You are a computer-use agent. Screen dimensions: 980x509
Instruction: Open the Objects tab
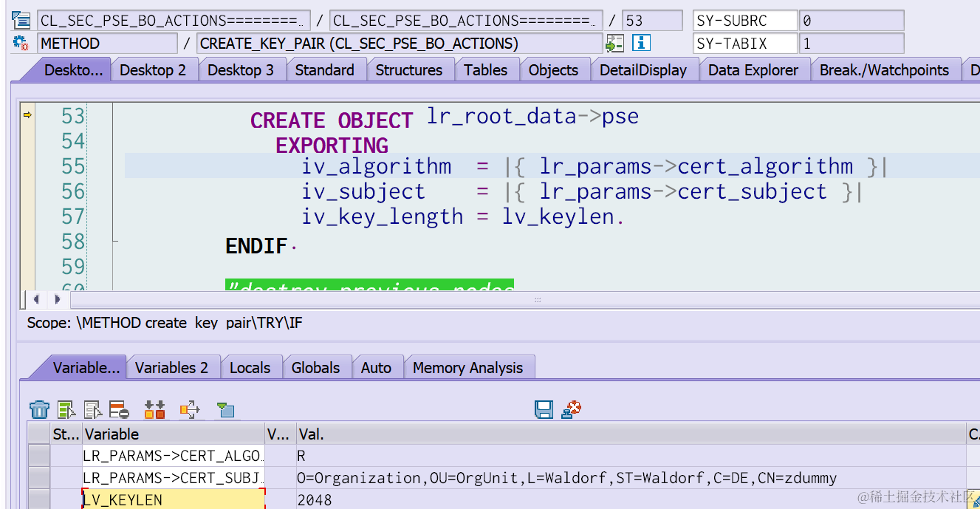pyautogui.click(x=553, y=70)
